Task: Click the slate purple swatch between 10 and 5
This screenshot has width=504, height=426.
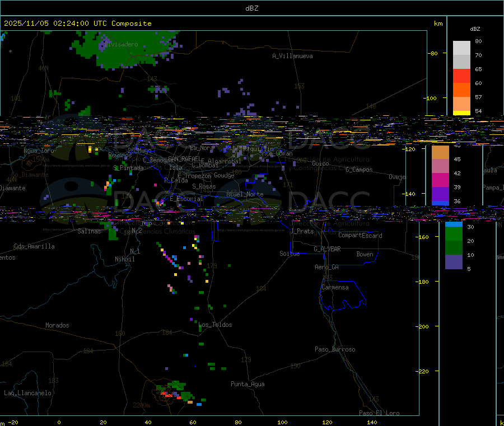Action: point(454,262)
